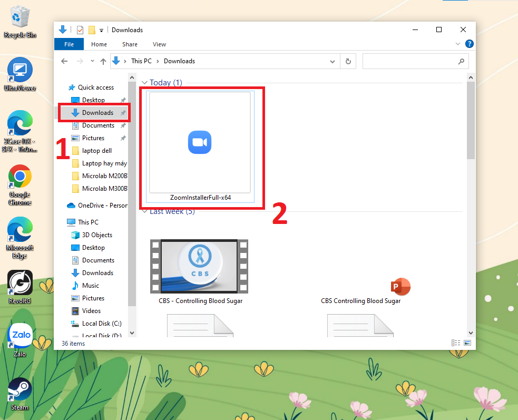Select Desktop under This PC

point(93,248)
